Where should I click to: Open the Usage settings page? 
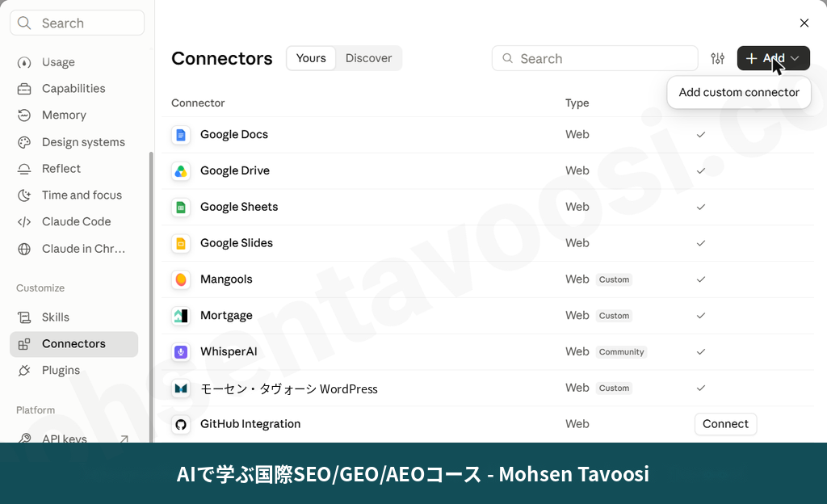point(73,62)
